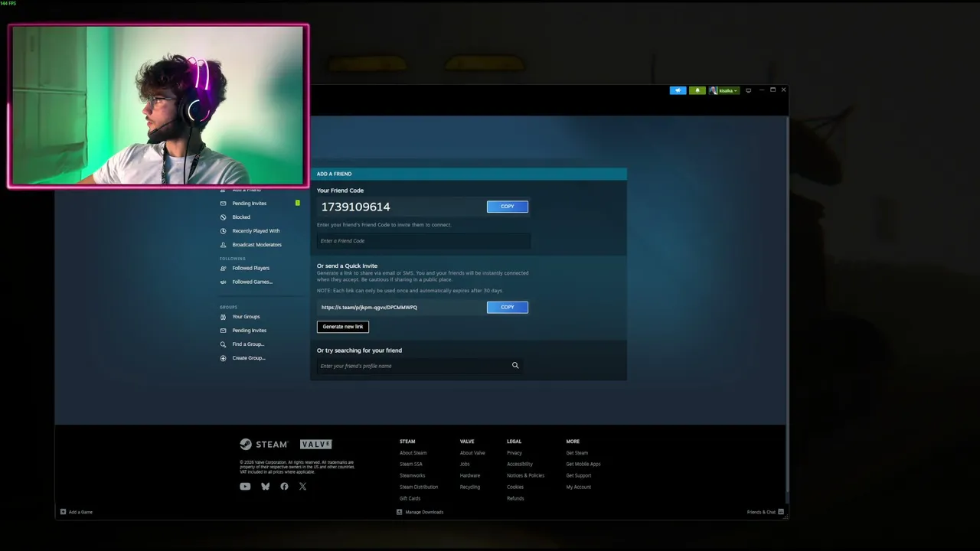Open Create Group

click(x=249, y=358)
